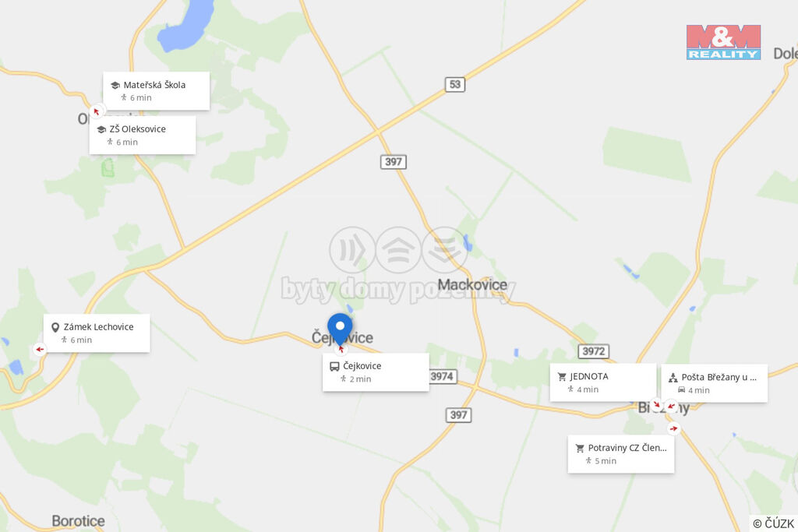This screenshot has height=532, width=798.
Task: Open the Potraviny CZ shop label
Action: (x=621, y=454)
